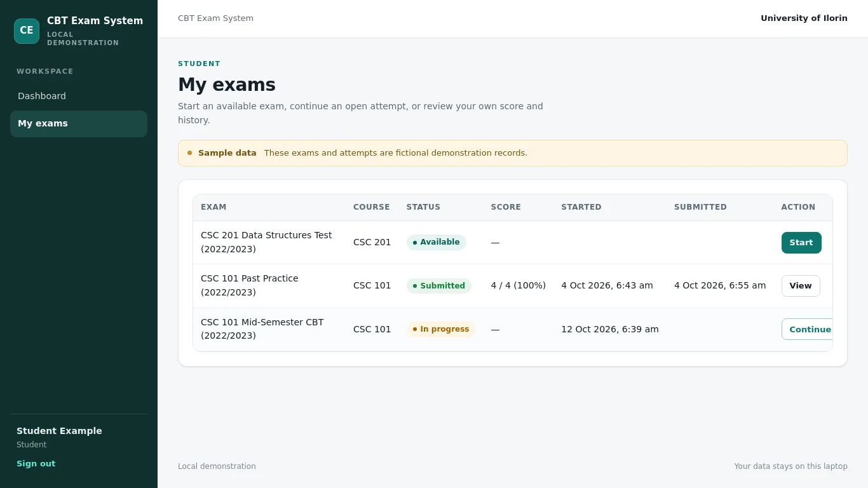Click the Submitted status badge
Screen dimensions: 868x488
pos(439,286)
